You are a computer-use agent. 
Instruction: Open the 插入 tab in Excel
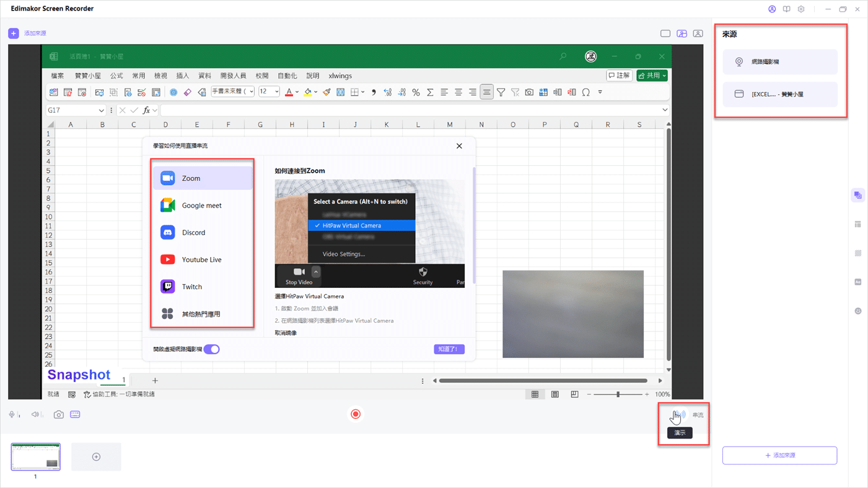(x=183, y=76)
